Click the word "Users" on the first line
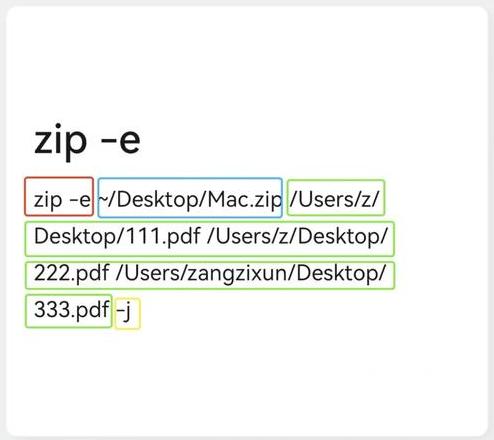Viewport: 494px width, 440px height. point(325,199)
